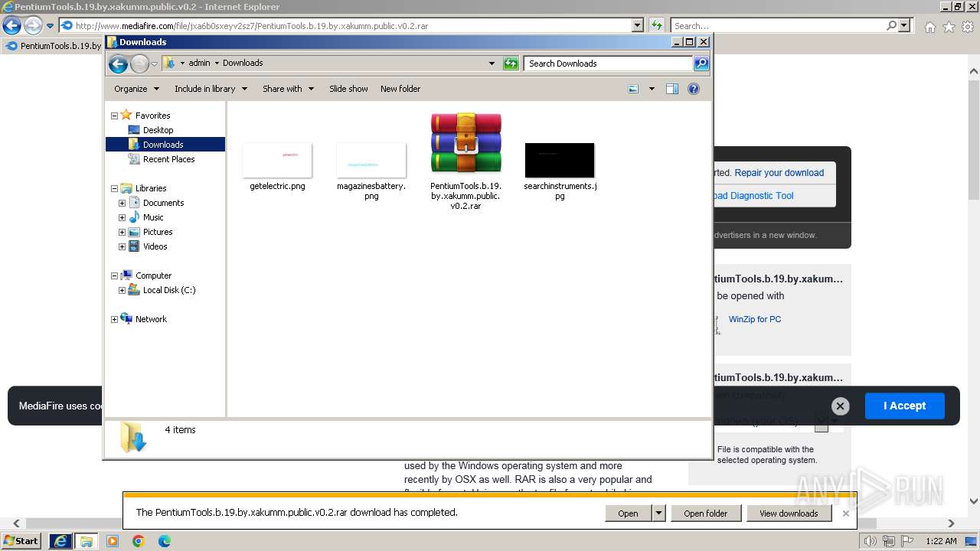Open the Include in library dropdown
980x551 pixels.
211,89
